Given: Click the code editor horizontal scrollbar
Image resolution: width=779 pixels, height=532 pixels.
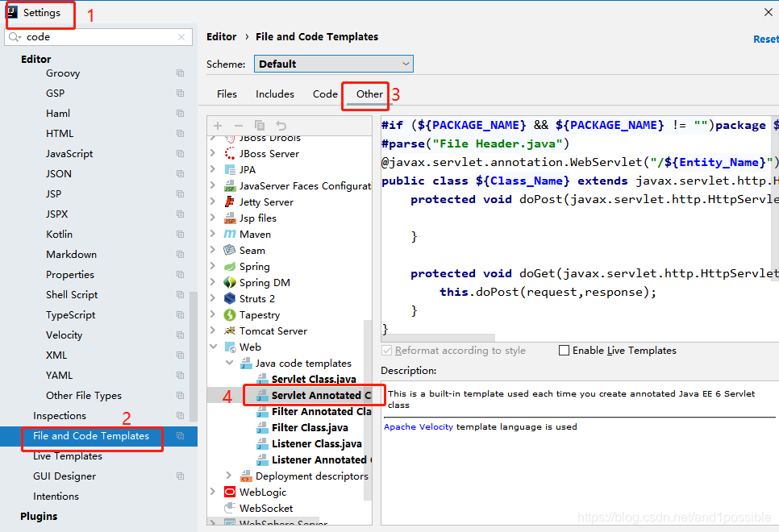Looking at the screenshot, I should (x=438, y=338).
